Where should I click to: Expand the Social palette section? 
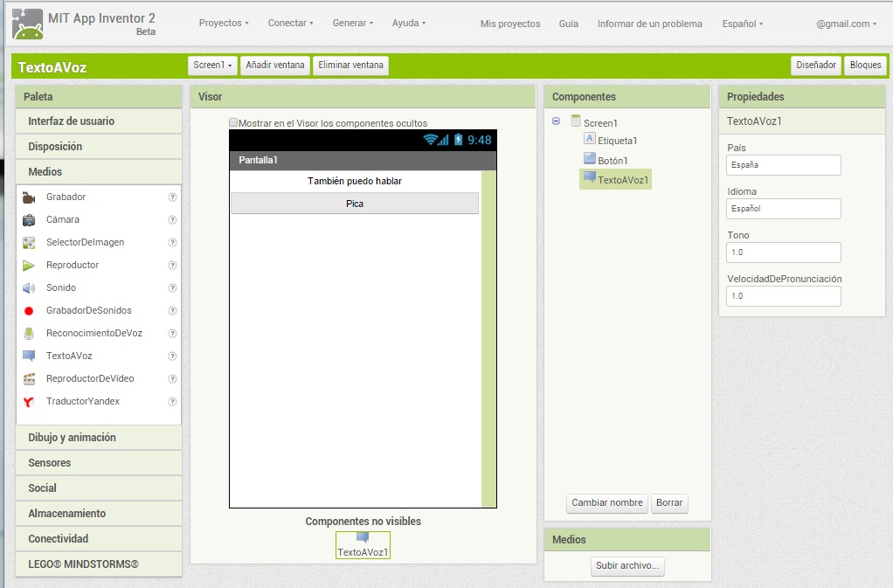tap(99, 488)
